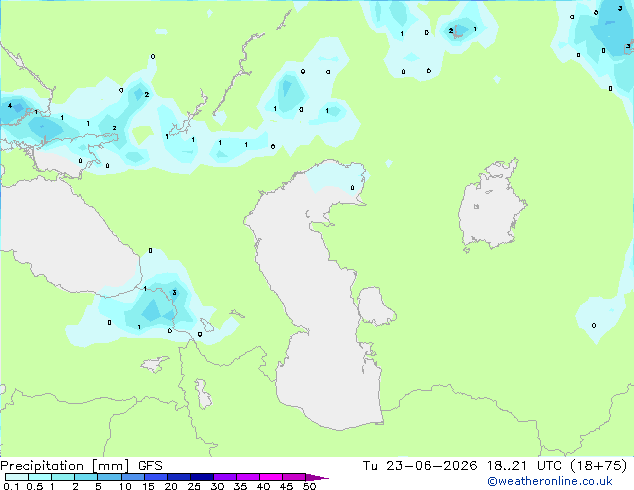This screenshot has height=490, width=634.
Task: Click the '45' legend scale label
Action: (286, 486)
